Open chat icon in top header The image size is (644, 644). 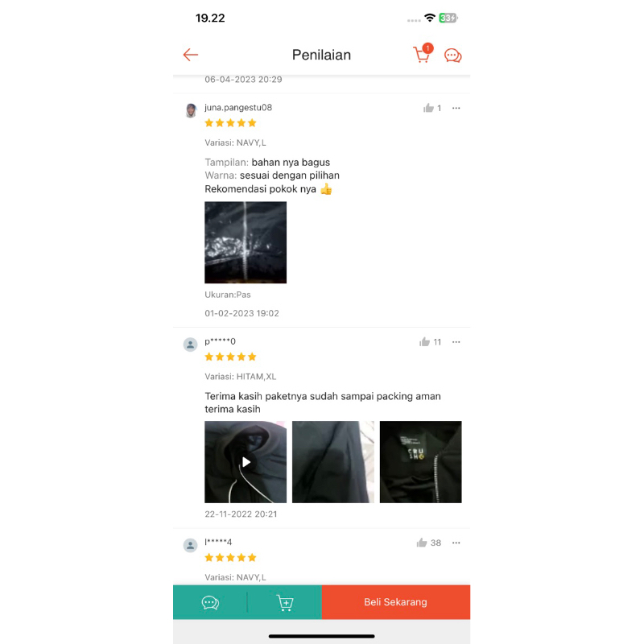click(x=452, y=55)
